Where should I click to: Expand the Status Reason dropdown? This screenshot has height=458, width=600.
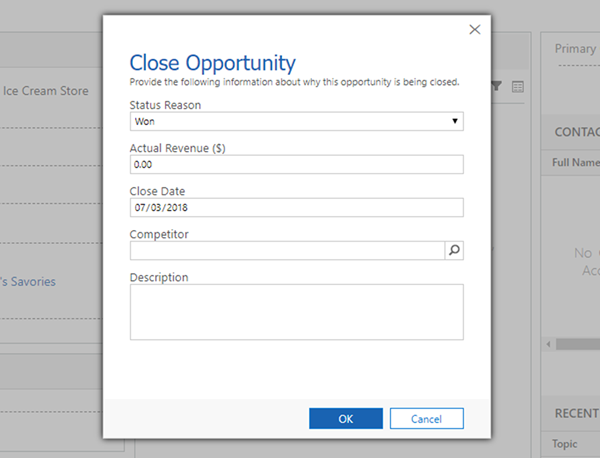click(x=296, y=121)
